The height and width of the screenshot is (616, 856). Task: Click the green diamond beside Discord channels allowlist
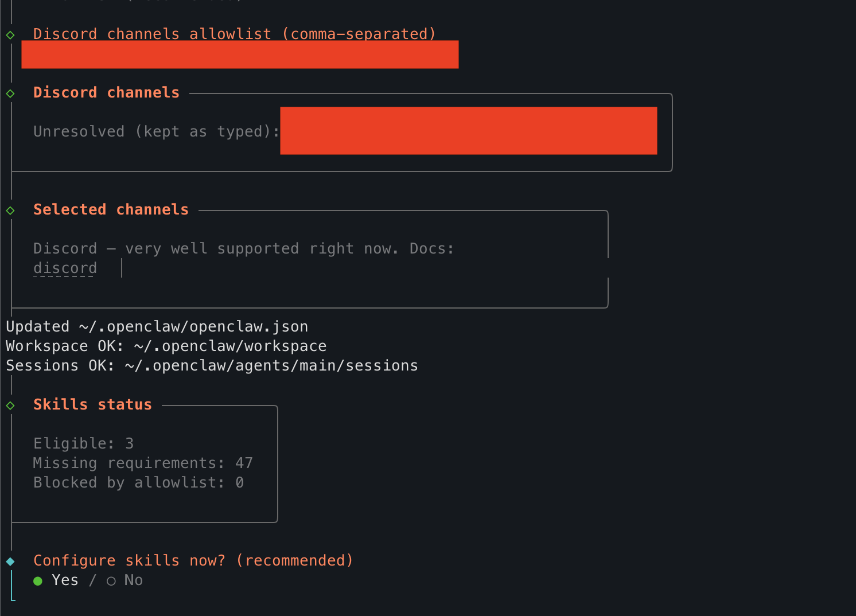point(10,35)
